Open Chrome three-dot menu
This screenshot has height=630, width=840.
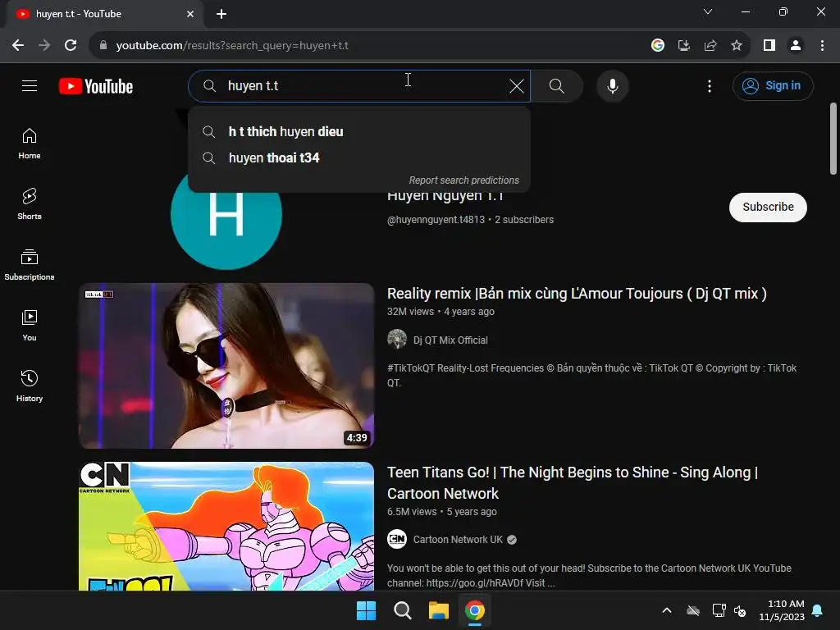822,46
